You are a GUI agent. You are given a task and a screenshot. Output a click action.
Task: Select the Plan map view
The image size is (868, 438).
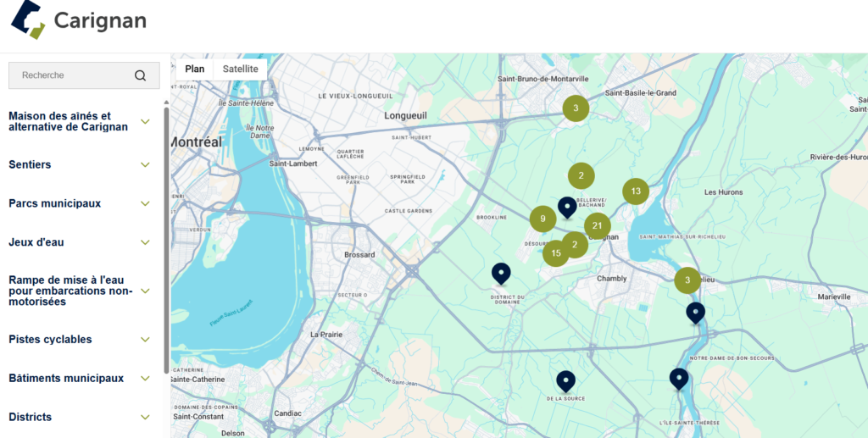pyautogui.click(x=195, y=69)
